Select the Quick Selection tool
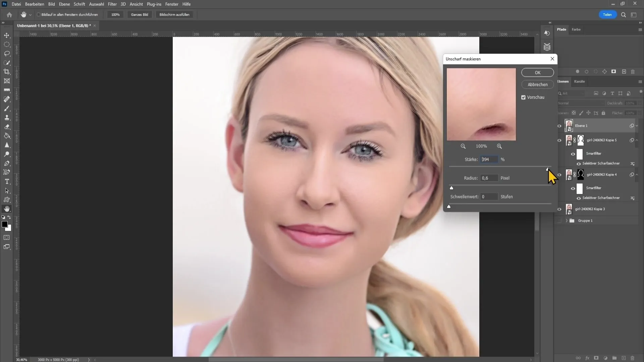The image size is (644, 362). click(7, 63)
